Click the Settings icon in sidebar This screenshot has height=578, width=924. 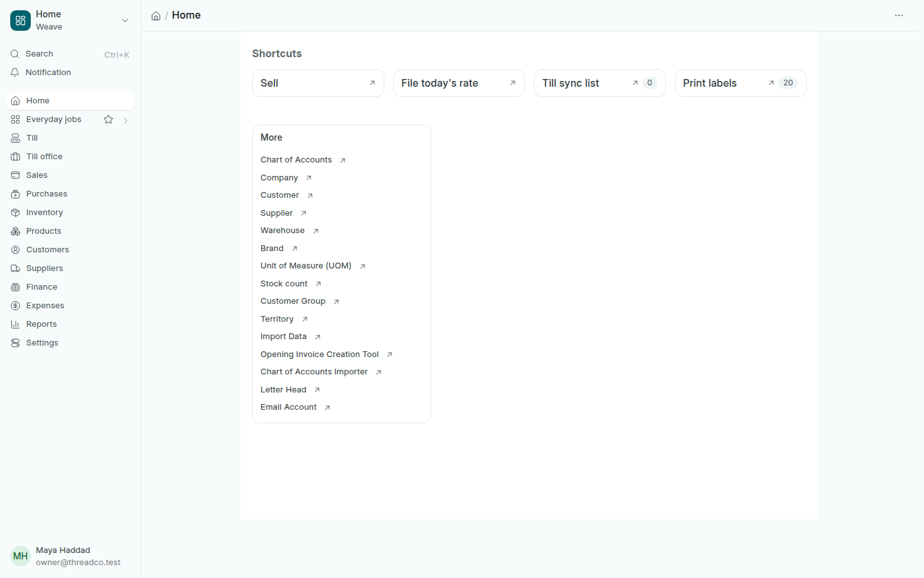[15, 343]
